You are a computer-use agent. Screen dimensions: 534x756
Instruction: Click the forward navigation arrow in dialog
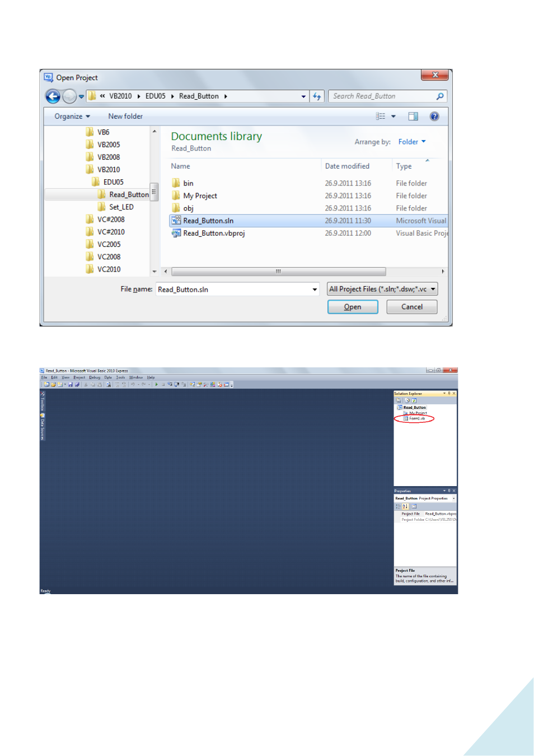point(69,96)
